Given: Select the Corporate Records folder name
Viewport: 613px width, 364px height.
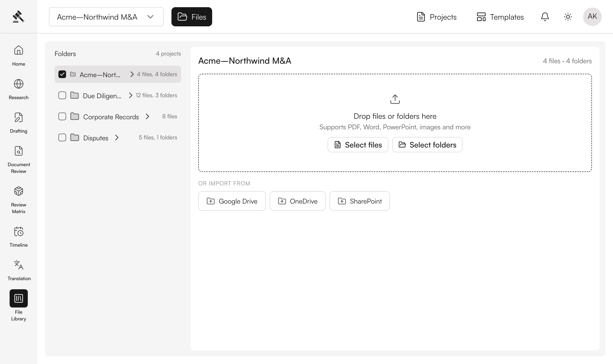Looking at the screenshot, I should coord(111,117).
